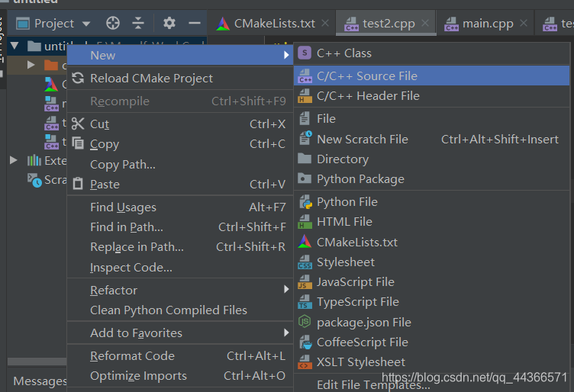Create a new Stylesheet
The image size is (574, 392).
click(431, 262)
